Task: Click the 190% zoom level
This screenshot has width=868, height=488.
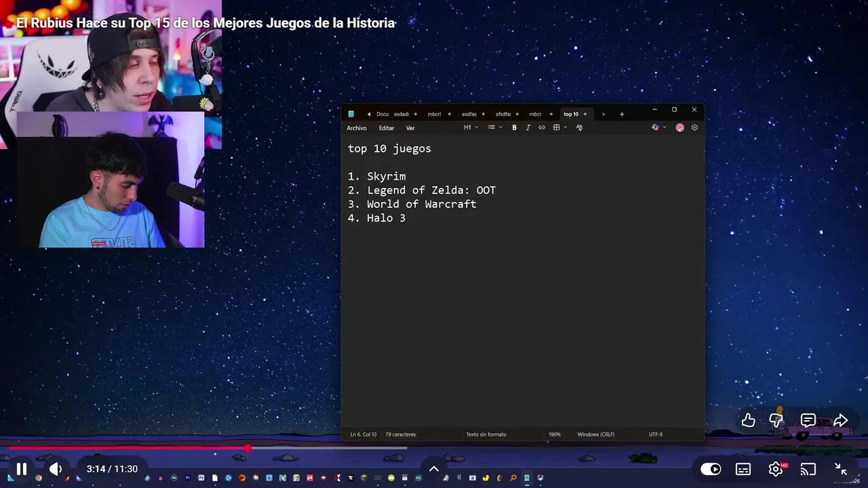Action: coord(555,434)
